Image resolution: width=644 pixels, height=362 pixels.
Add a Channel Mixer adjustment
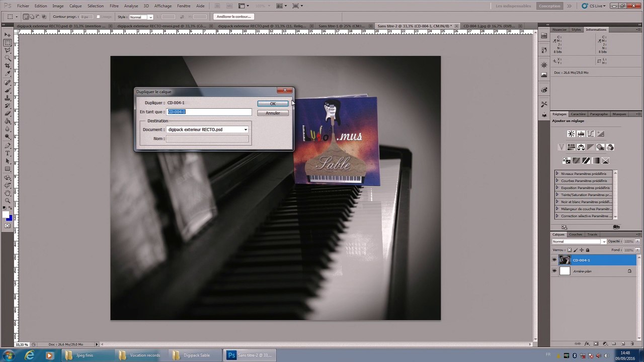coord(610,147)
